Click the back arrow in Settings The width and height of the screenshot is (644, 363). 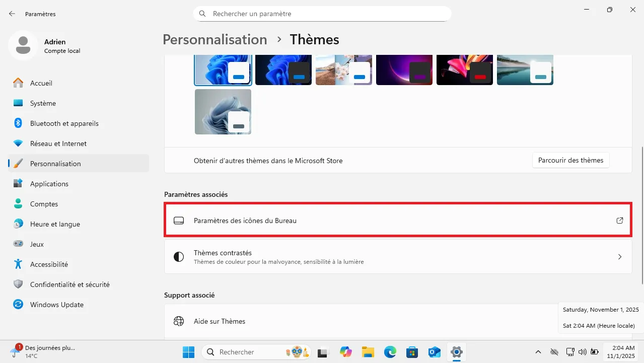pos(12,14)
